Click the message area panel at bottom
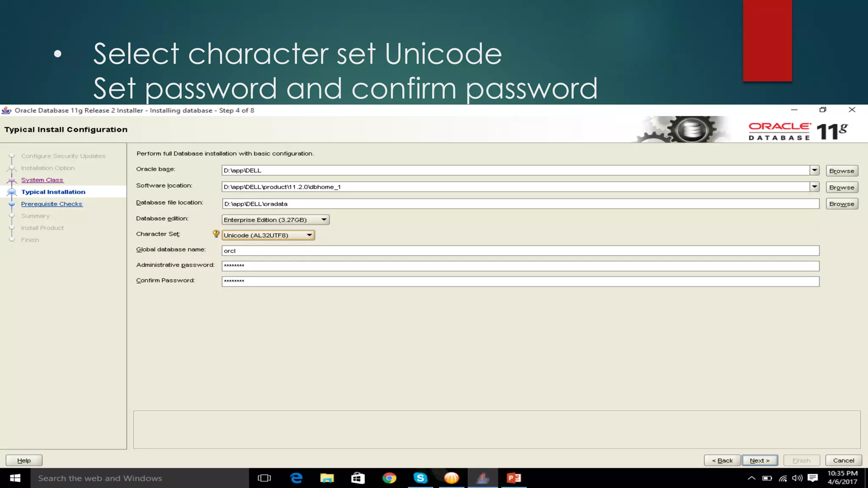The height and width of the screenshot is (488, 868). point(497,430)
